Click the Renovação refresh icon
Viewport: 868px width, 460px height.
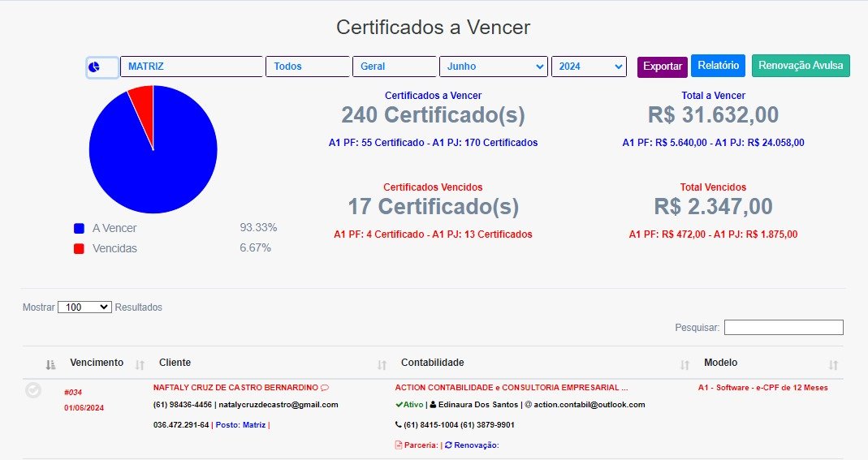click(449, 445)
